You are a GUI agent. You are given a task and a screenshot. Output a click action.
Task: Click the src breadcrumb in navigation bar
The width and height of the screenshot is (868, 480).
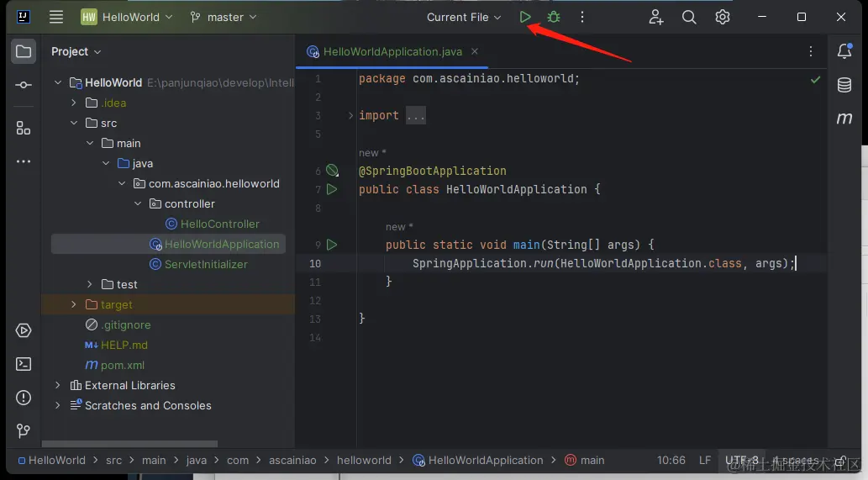coord(113,460)
